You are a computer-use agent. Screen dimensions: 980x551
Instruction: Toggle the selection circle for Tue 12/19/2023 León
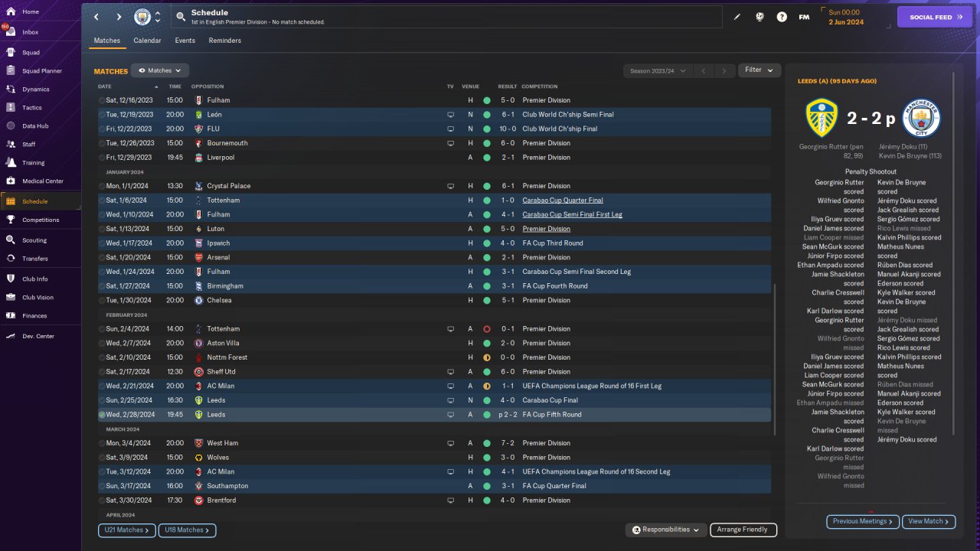point(102,115)
